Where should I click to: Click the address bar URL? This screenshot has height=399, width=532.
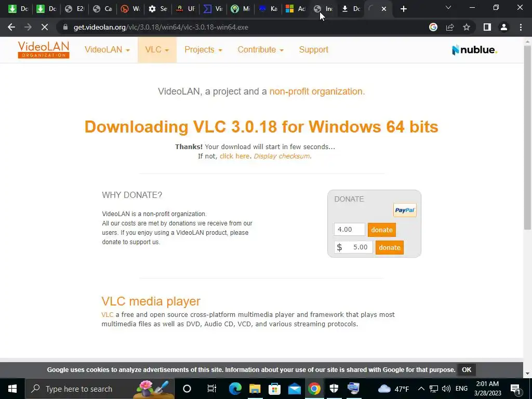tap(161, 27)
